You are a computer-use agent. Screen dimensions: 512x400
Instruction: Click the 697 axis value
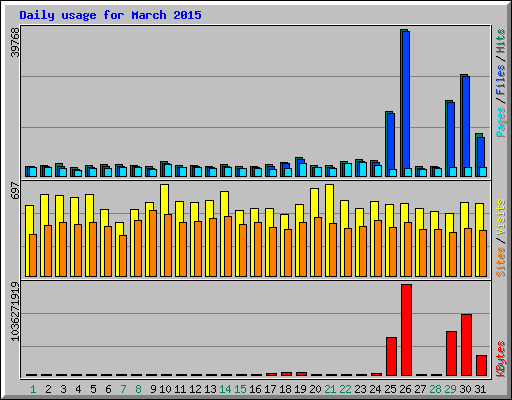tap(15, 191)
